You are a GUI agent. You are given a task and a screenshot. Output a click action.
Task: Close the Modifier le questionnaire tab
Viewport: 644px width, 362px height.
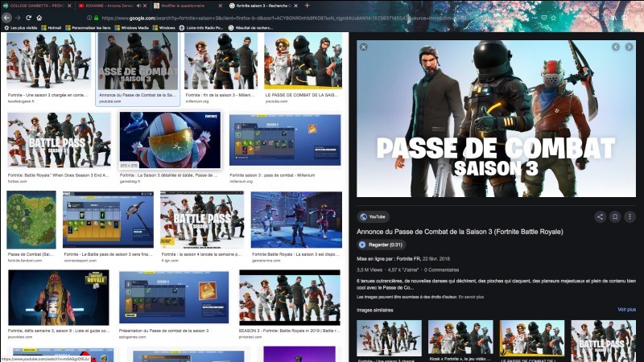[x=220, y=6]
